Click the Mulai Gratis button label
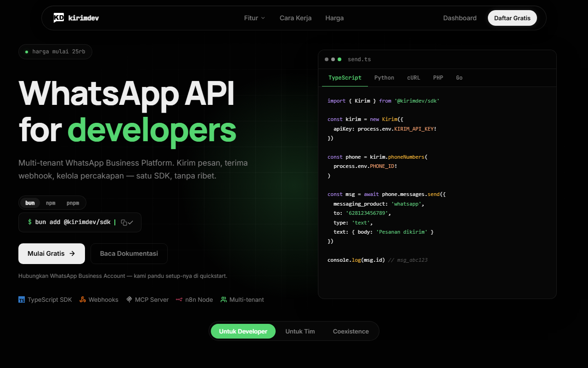 [x=46, y=253]
